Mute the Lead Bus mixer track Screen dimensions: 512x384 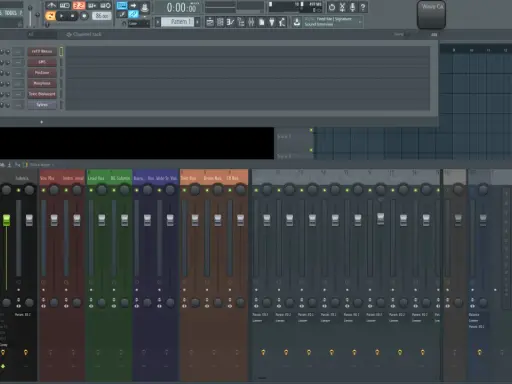coord(91,190)
